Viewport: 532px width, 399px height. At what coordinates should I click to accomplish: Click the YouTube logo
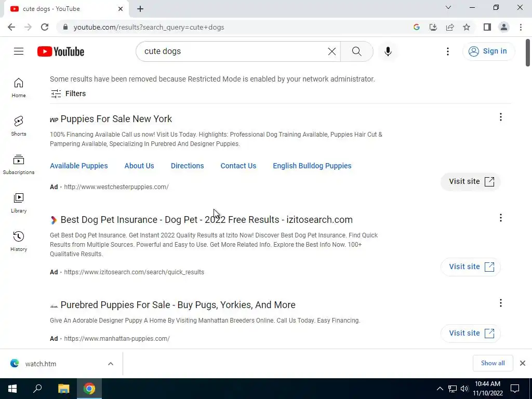61,51
